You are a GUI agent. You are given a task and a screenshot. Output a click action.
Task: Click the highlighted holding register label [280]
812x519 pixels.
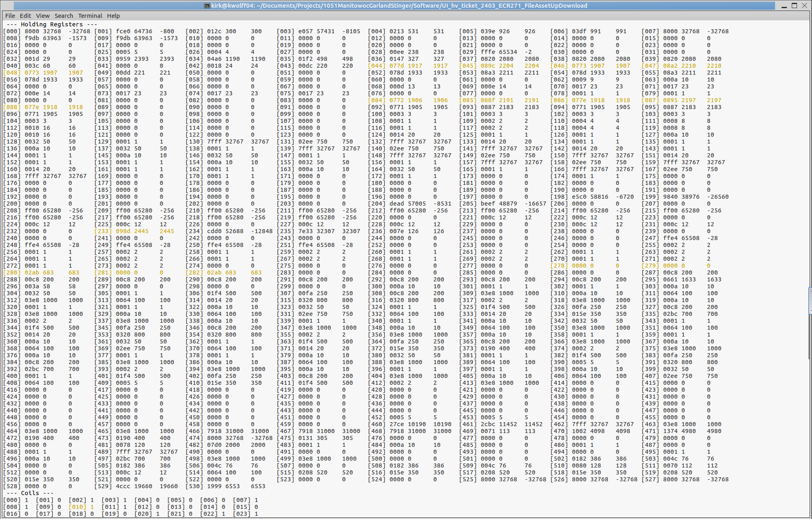coord(12,272)
